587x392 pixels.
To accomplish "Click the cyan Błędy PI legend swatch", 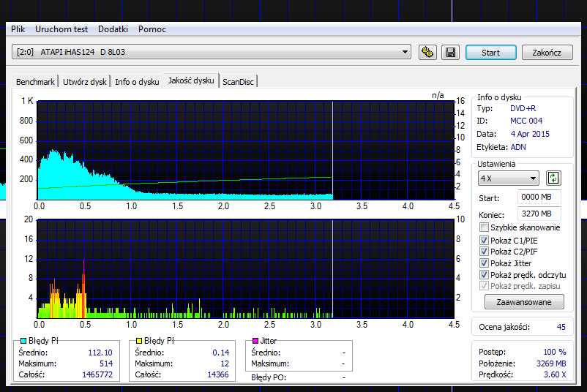I will 23,341.
